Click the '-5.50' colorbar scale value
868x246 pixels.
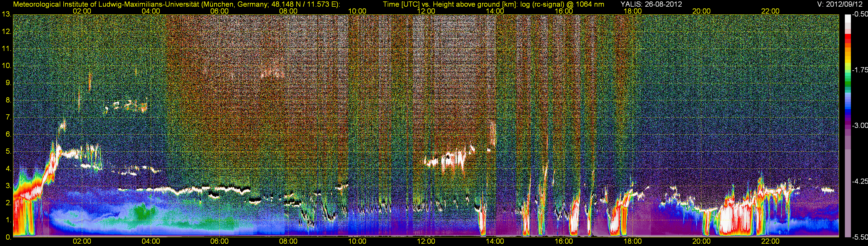point(860,237)
